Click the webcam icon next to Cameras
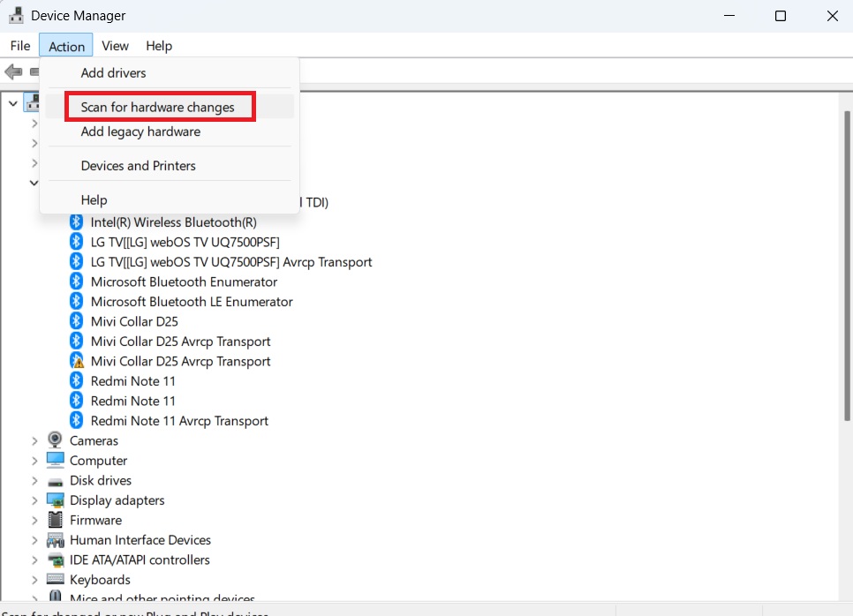853x616 pixels. (56, 440)
